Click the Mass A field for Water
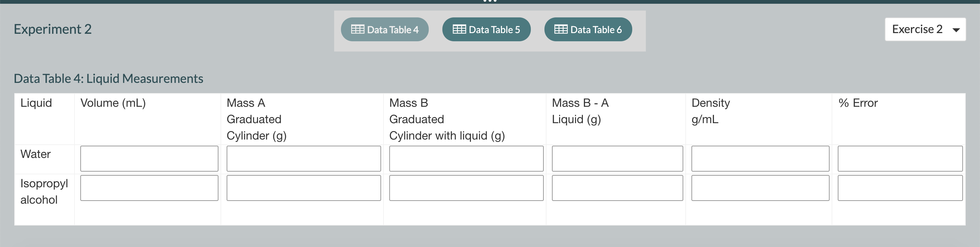 pyautogui.click(x=304, y=159)
